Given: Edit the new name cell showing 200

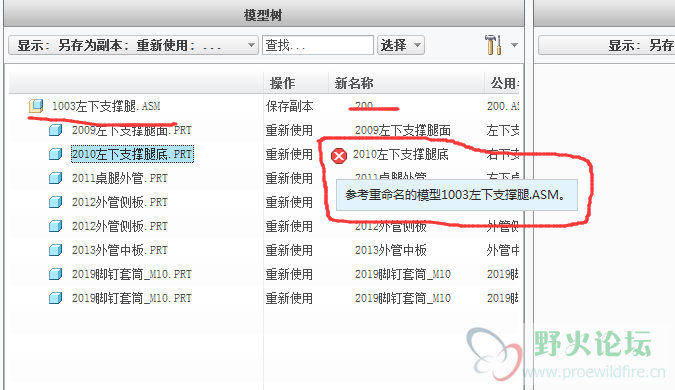Looking at the screenshot, I should coord(364,105).
